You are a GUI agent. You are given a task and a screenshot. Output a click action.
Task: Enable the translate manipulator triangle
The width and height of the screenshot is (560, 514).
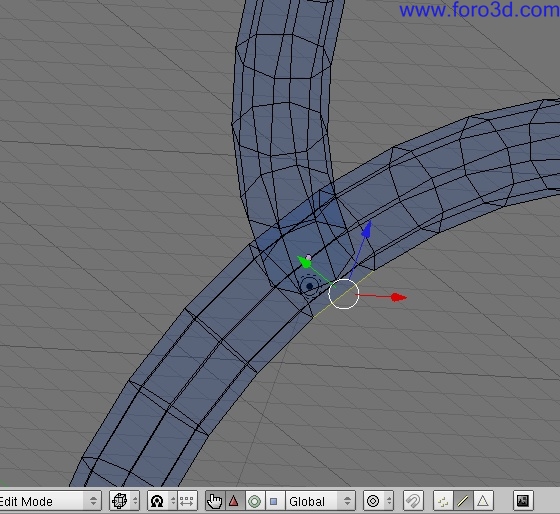tap(234, 501)
